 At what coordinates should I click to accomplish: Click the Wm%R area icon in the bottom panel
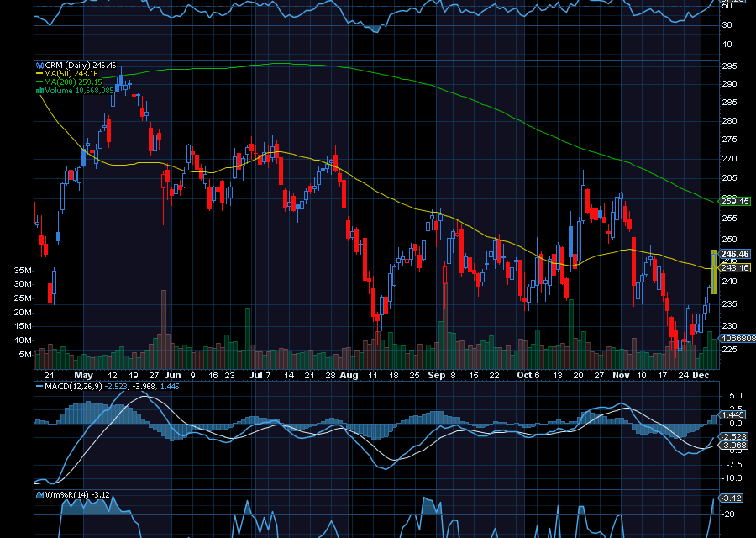click(x=39, y=496)
